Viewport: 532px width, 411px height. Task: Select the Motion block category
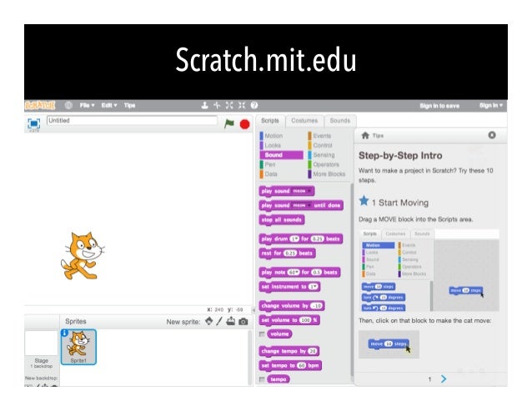272,136
